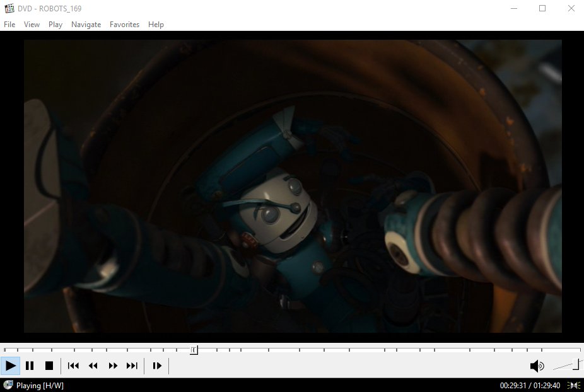584x392 pixels.
Task: Increase playback speed with the fast-forward icon
Action: click(x=113, y=366)
